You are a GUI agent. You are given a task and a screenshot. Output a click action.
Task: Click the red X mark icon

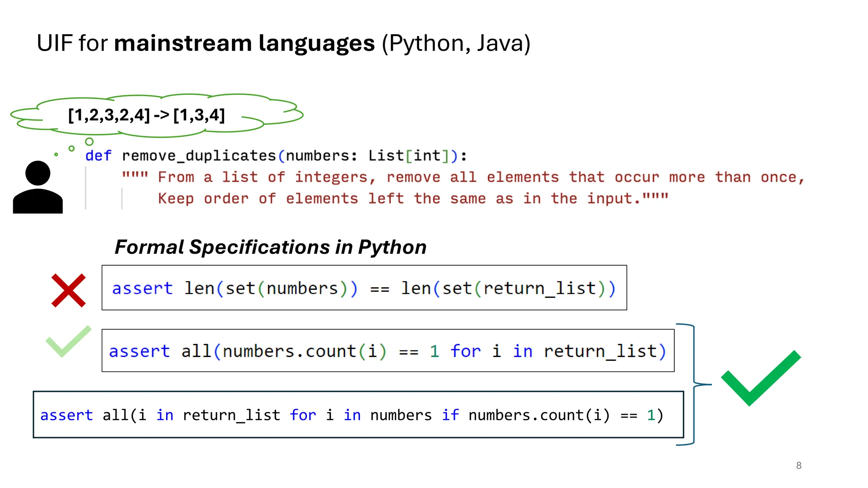(x=68, y=290)
